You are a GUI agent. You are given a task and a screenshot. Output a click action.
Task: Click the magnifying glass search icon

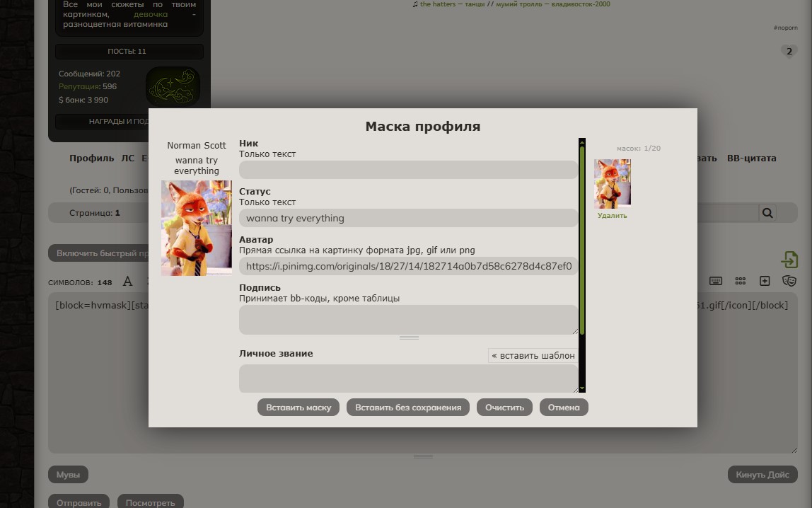[767, 213]
